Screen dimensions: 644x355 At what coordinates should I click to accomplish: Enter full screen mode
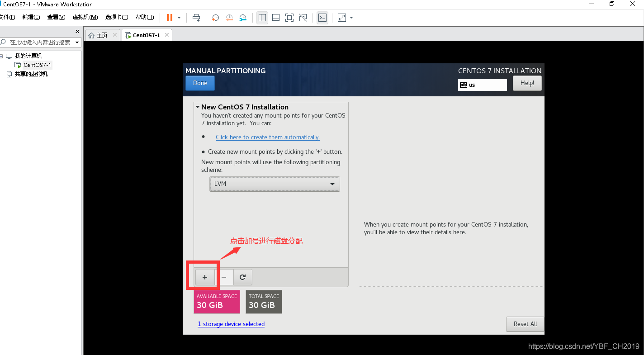289,18
